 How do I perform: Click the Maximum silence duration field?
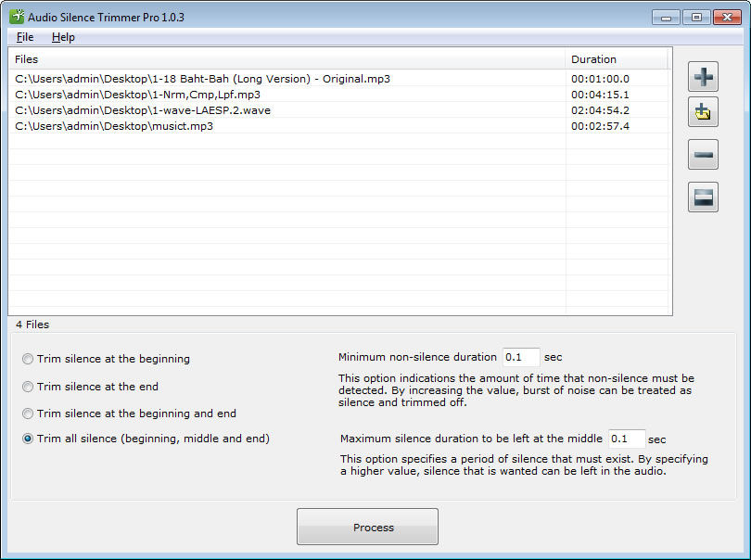(627, 439)
